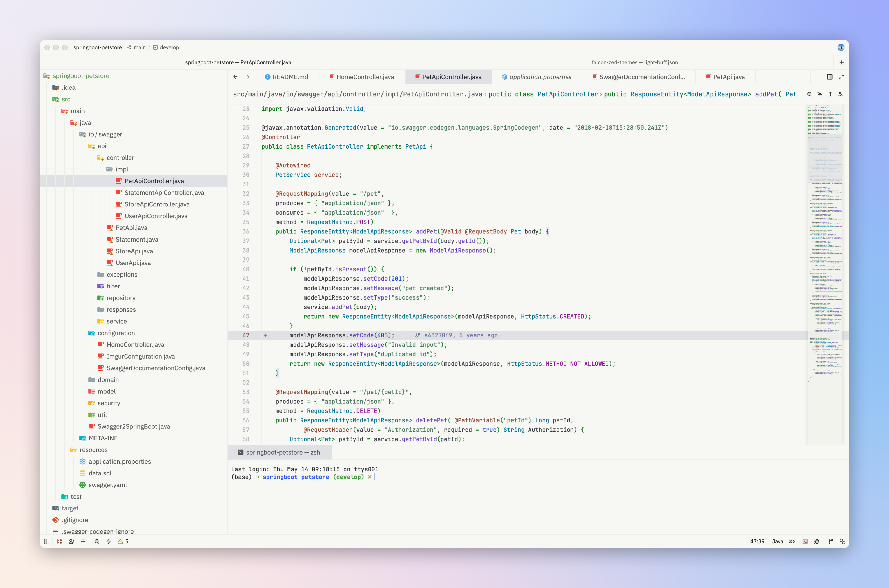889x588 pixels.
Task: Collapse the configuration folder
Action: point(116,333)
